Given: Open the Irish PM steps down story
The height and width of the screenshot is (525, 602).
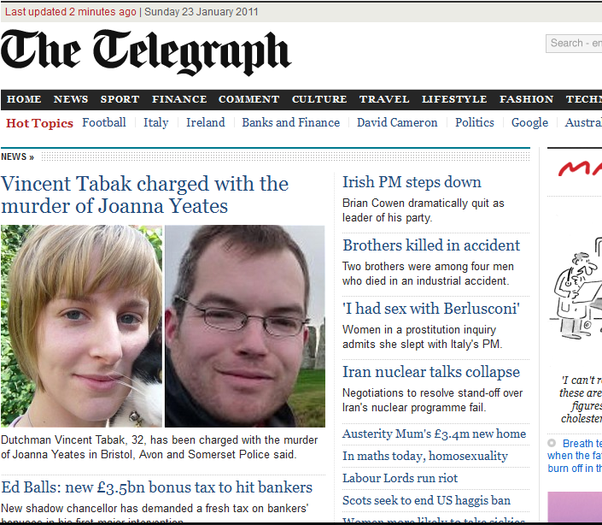Looking at the screenshot, I should (412, 182).
